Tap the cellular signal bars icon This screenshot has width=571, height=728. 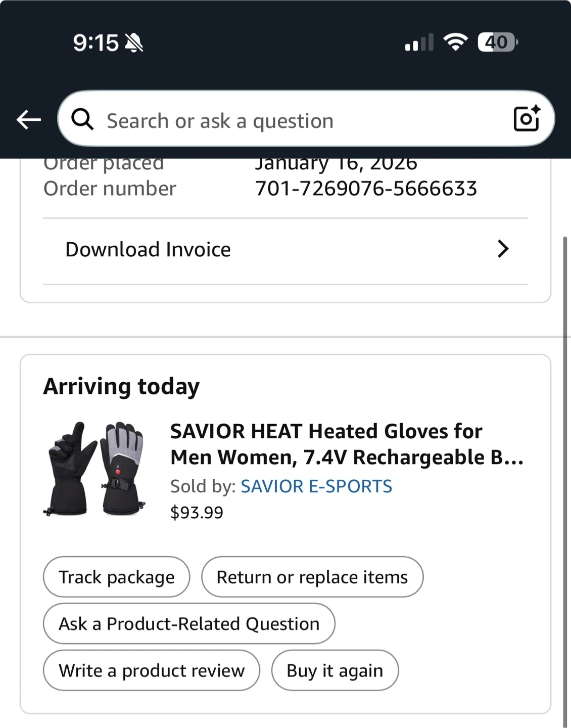(x=419, y=43)
